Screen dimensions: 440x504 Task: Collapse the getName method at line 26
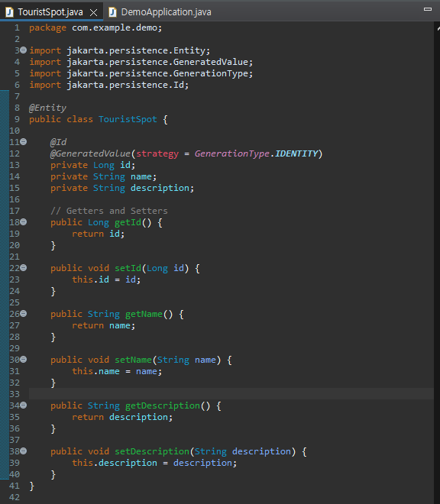(x=23, y=314)
